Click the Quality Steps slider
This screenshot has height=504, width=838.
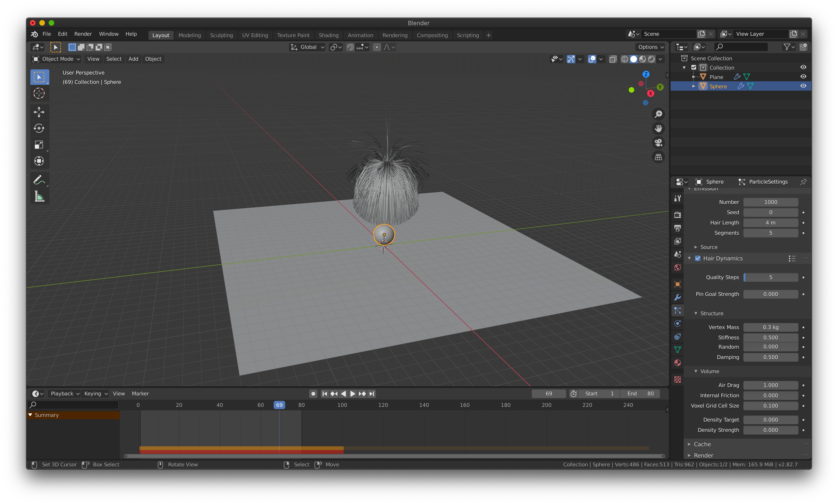tap(770, 277)
